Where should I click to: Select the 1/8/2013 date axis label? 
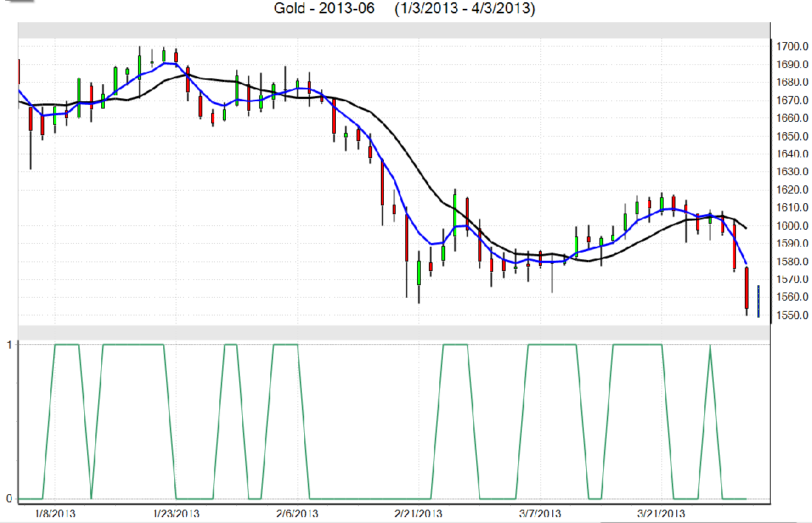point(56,513)
